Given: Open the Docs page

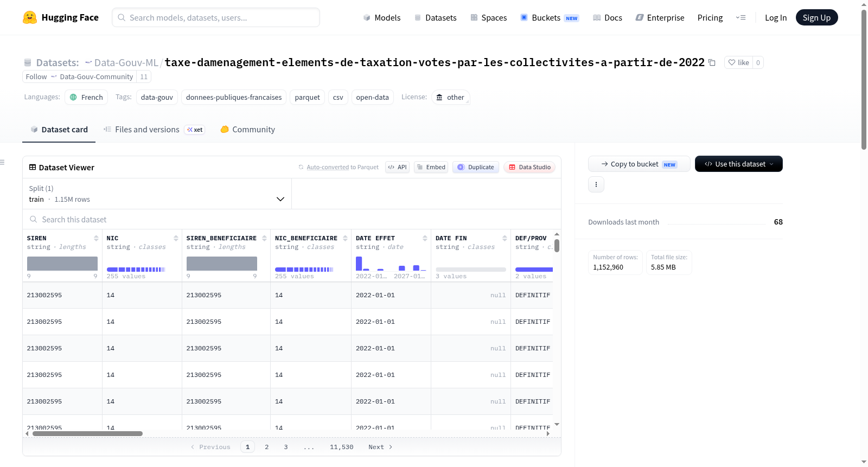Looking at the screenshot, I should pos(608,17).
